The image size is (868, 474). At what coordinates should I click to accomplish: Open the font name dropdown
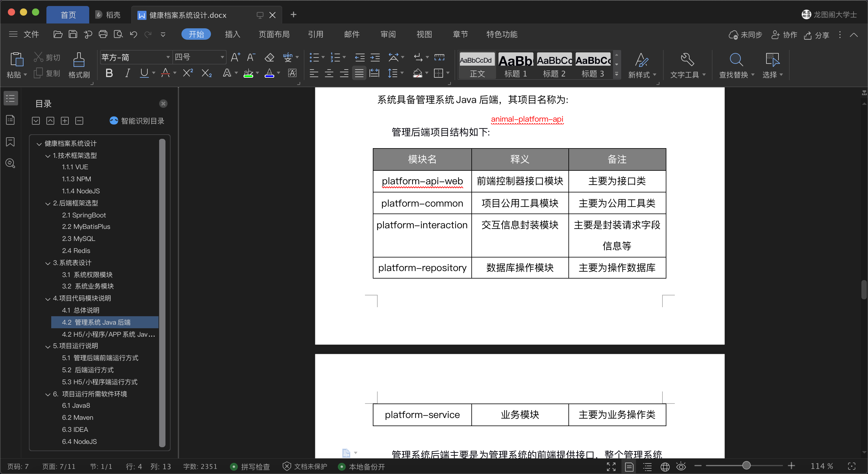168,57
